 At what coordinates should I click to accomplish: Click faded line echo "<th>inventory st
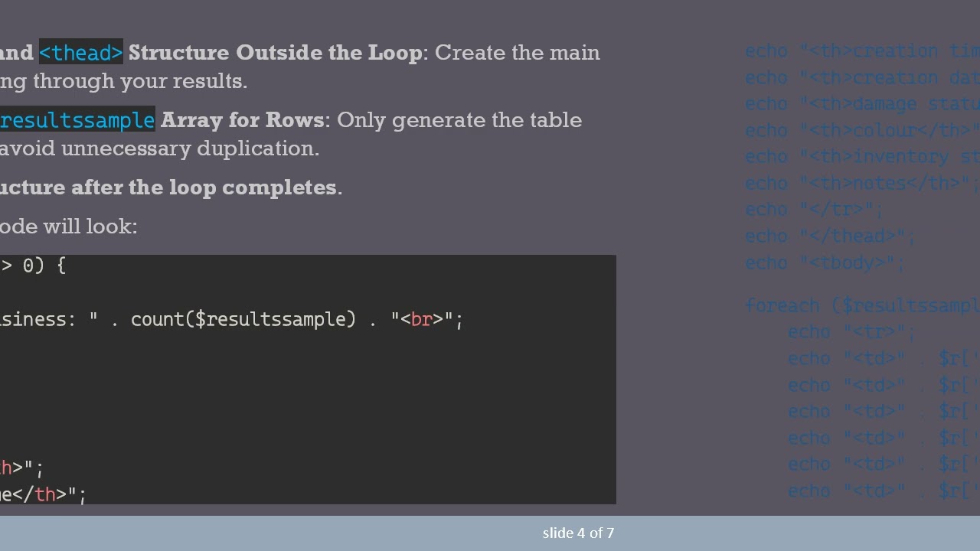(x=862, y=157)
